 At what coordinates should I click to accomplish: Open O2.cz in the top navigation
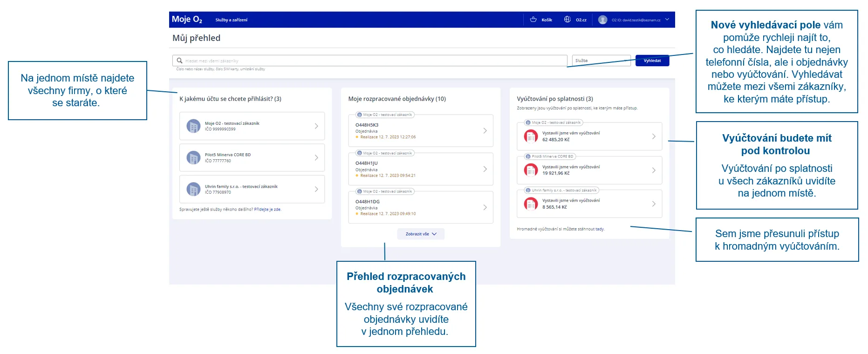[x=581, y=20]
